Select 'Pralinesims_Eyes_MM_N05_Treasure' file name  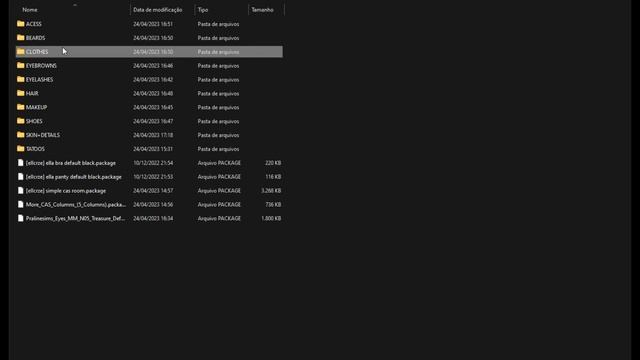coord(75,218)
